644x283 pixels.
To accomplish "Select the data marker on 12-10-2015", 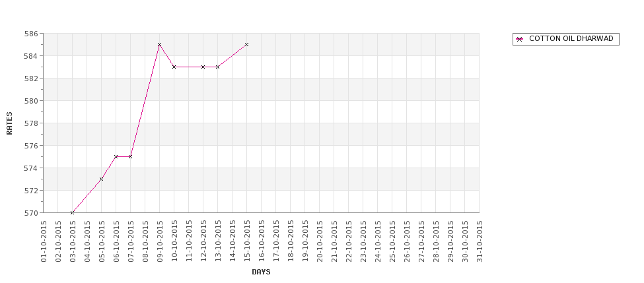I will coord(203,67).
